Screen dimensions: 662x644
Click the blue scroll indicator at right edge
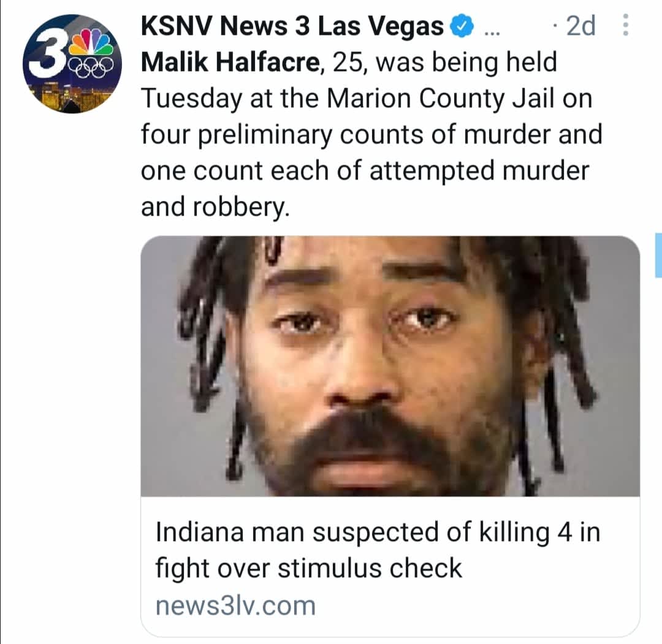[x=658, y=255]
